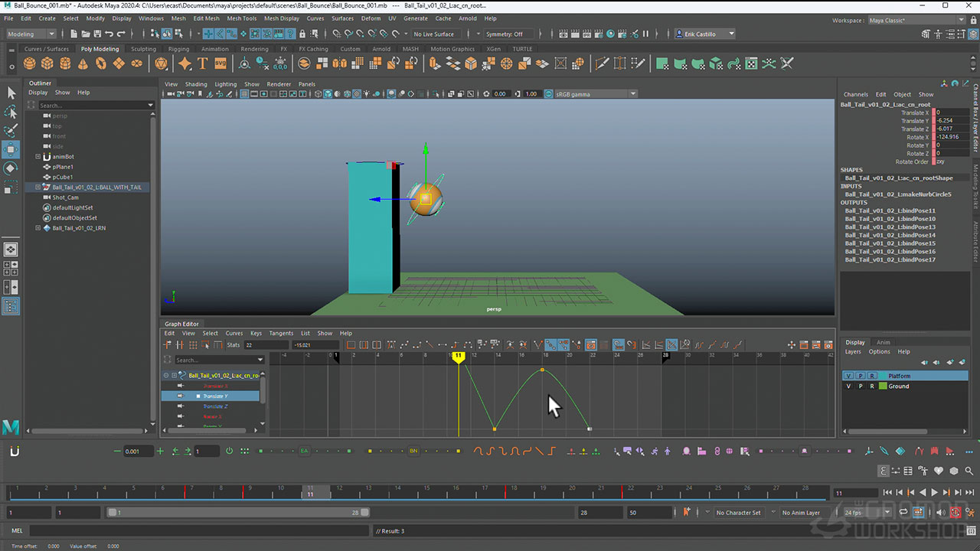
Task: Toggle visibility of the Ground layer
Action: tap(848, 386)
